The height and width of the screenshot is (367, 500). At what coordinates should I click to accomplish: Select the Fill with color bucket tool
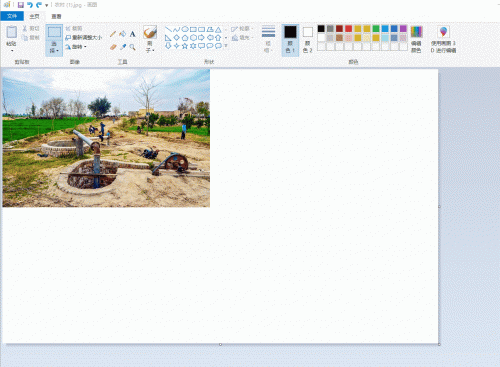123,34
